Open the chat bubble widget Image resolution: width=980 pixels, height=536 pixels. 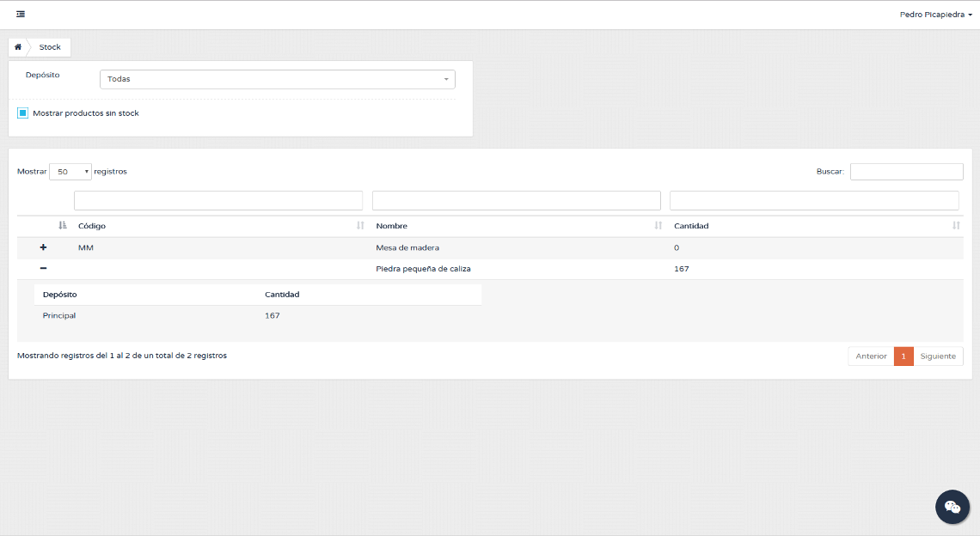952,507
